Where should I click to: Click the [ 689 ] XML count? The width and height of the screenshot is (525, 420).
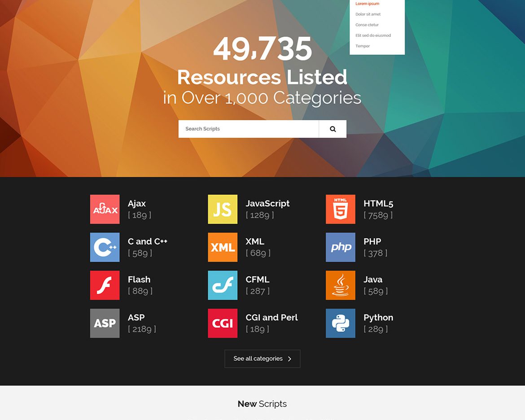[258, 253]
